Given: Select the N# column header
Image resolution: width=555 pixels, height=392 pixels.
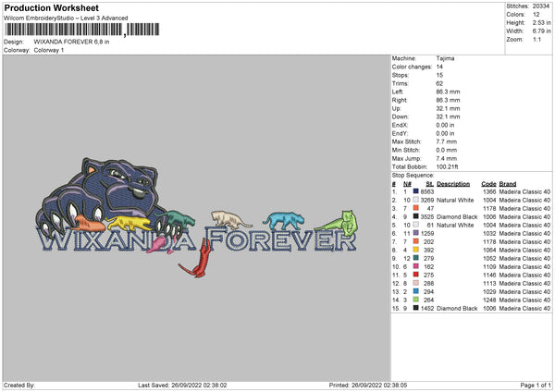Looking at the screenshot, I should coord(407,184).
